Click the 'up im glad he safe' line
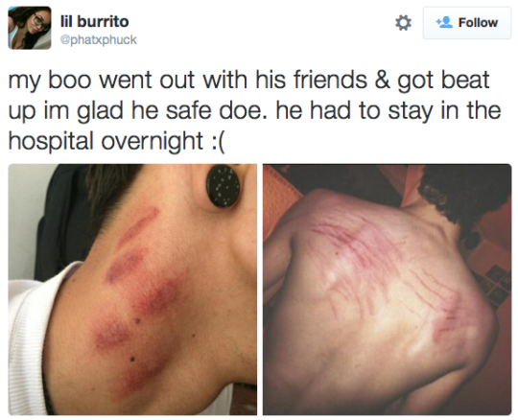 (x=254, y=111)
